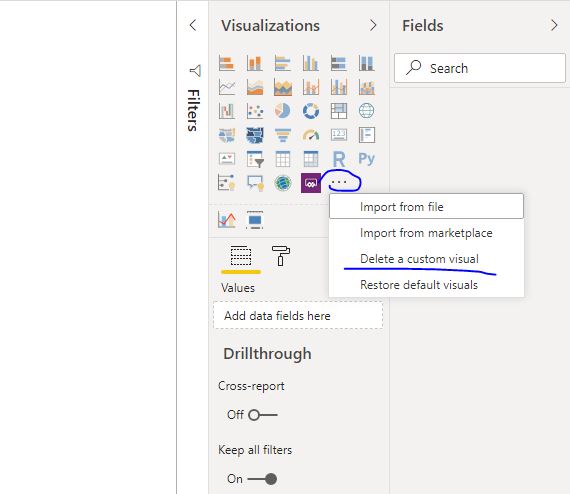Viewport: 570px width, 494px height.
Task: Select the Slicer visual
Action: point(254,159)
